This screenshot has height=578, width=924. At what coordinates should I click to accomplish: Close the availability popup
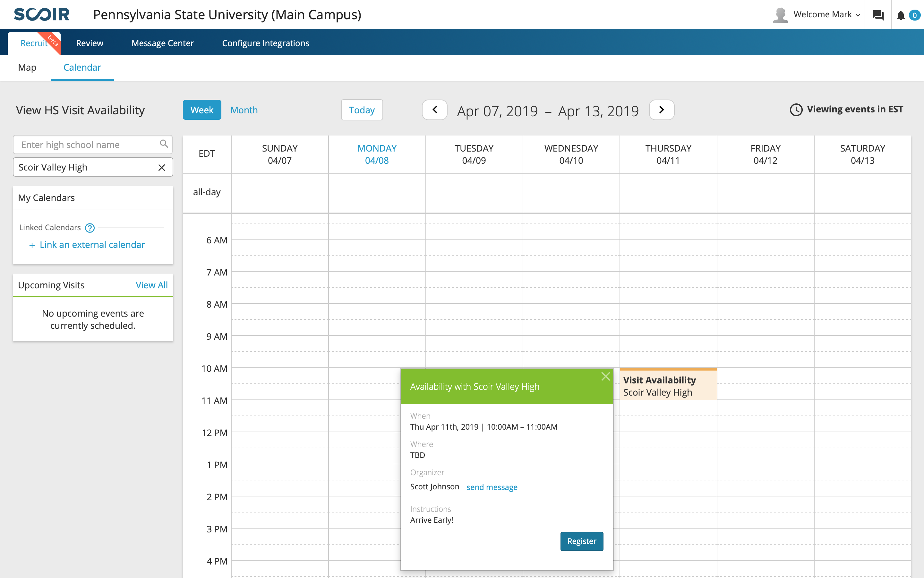pyautogui.click(x=605, y=377)
